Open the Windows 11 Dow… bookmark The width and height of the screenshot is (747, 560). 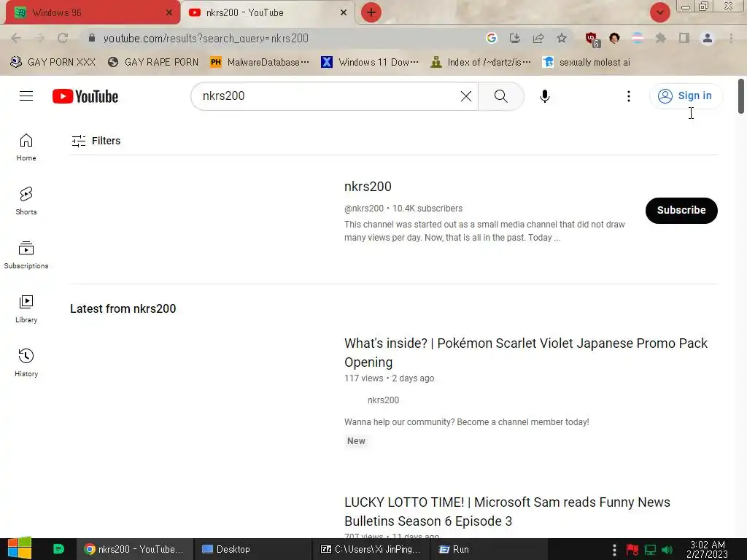[x=370, y=63]
